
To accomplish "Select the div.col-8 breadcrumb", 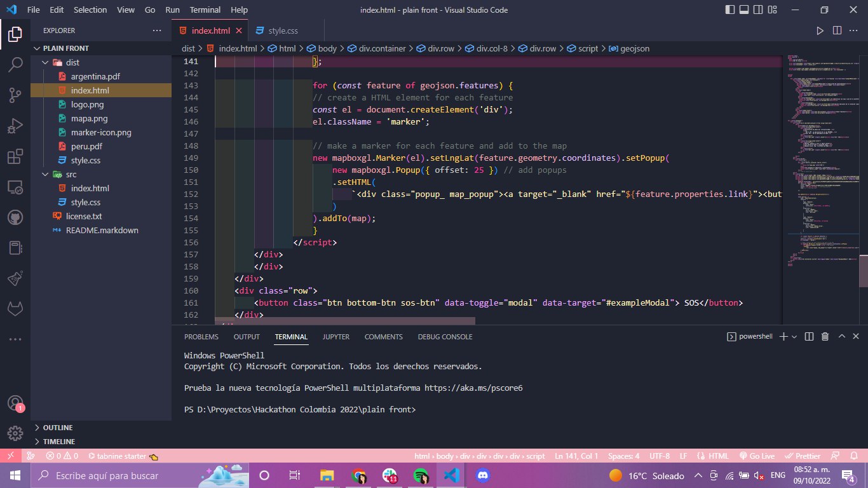I will [486, 48].
